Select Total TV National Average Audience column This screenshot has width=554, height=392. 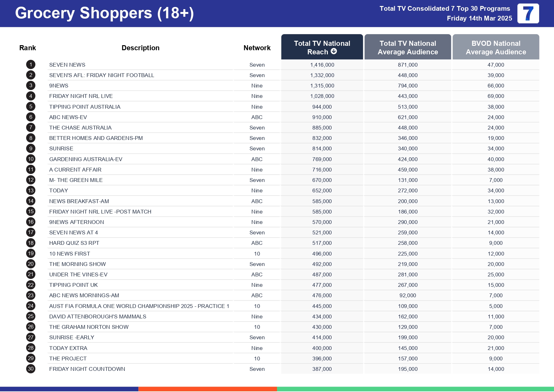[407, 47]
